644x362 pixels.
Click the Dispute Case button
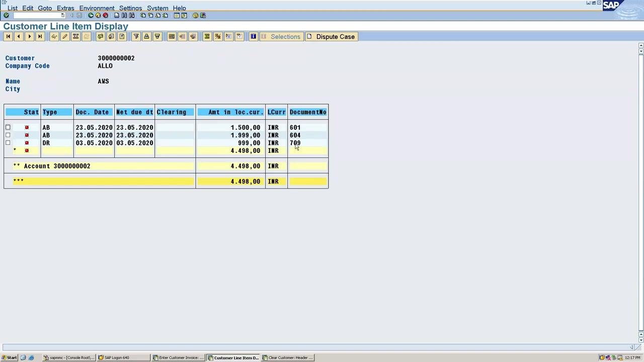point(331,37)
